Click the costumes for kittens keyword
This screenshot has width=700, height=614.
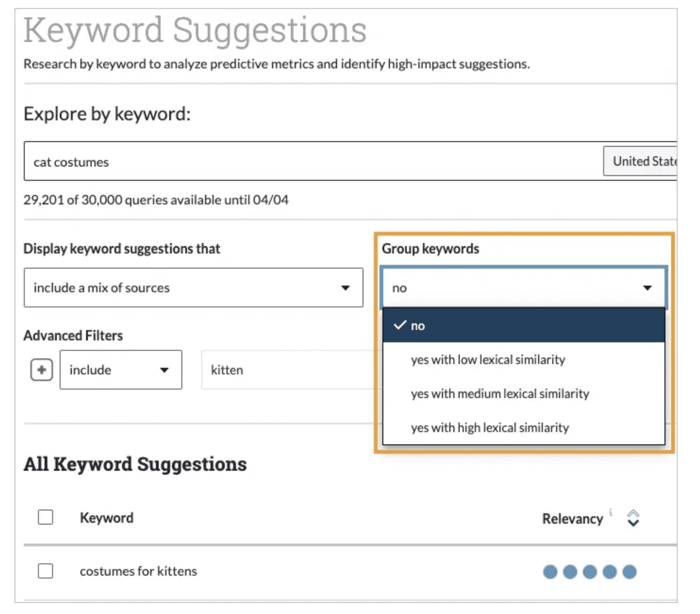click(x=138, y=571)
